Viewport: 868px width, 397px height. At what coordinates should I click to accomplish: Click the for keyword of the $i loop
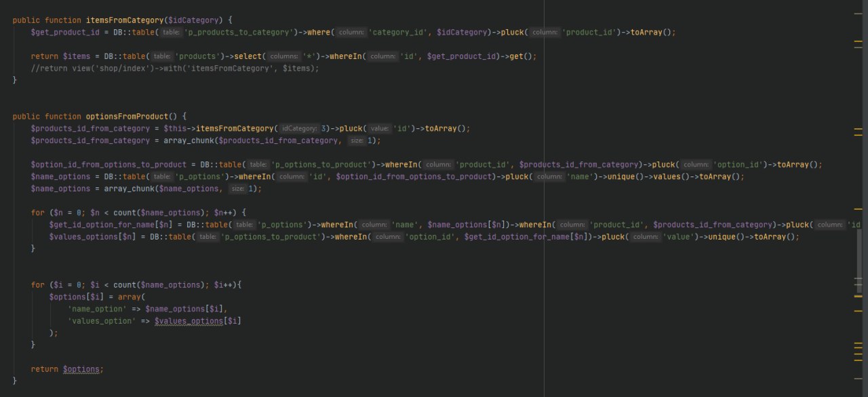[x=38, y=285]
